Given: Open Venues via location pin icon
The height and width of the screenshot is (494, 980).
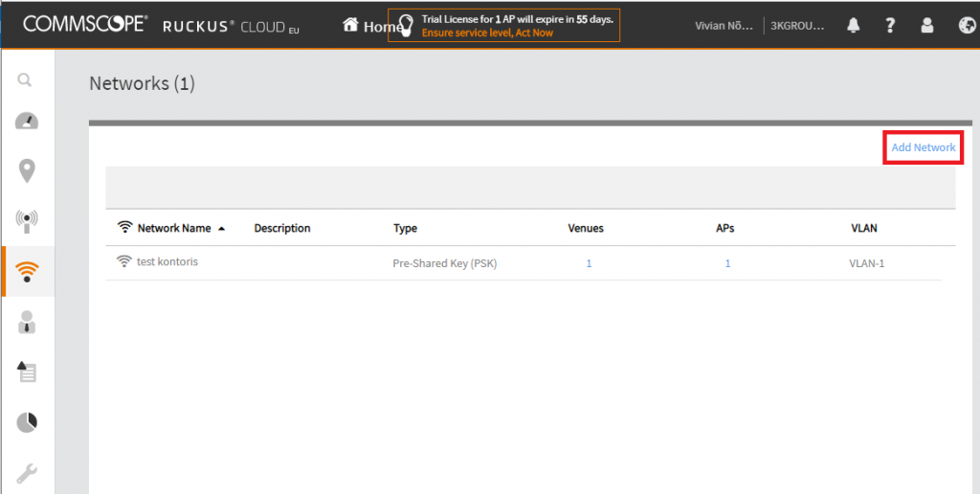Looking at the screenshot, I should (x=27, y=171).
